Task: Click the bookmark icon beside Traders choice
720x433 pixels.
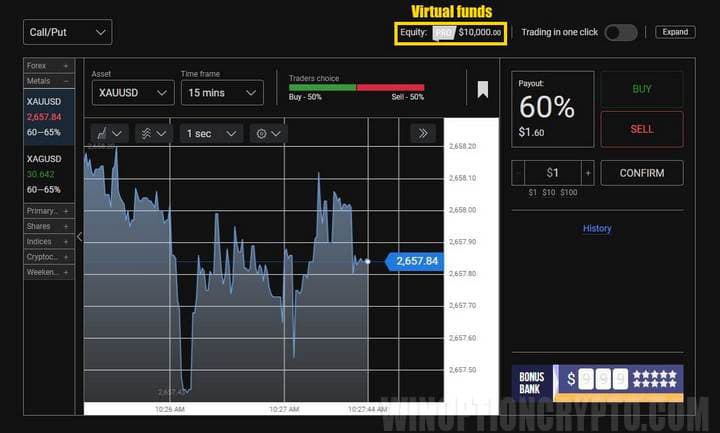Action: [x=482, y=90]
